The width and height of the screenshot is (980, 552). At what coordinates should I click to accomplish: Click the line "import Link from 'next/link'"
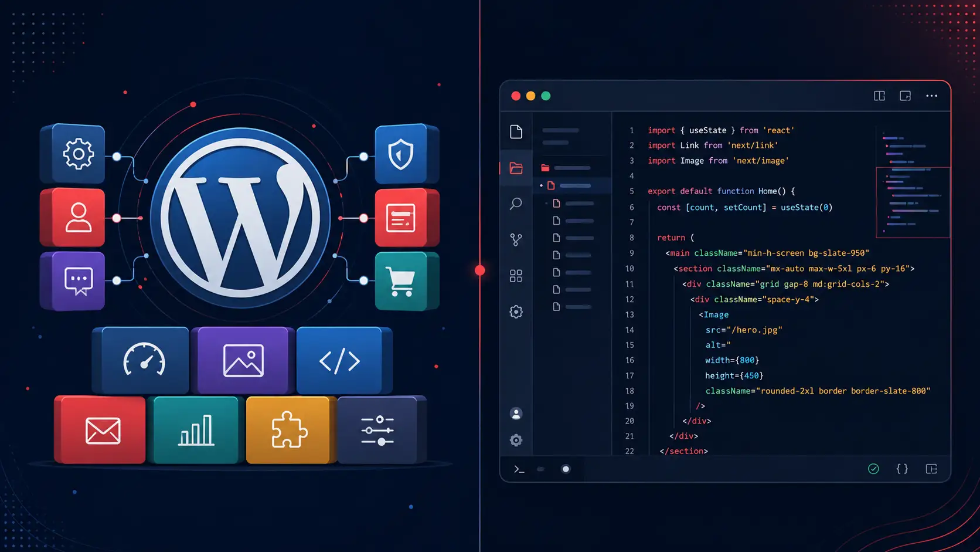[713, 145]
